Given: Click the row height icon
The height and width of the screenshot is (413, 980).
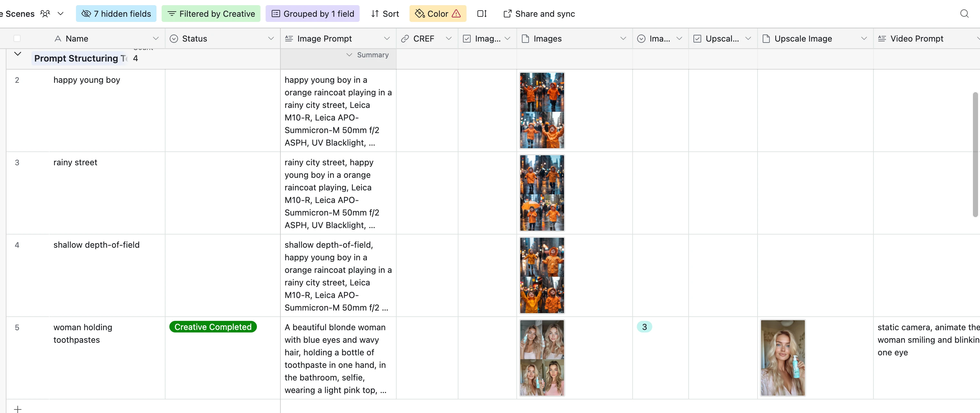Looking at the screenshot, I should (x=482, y=14).
